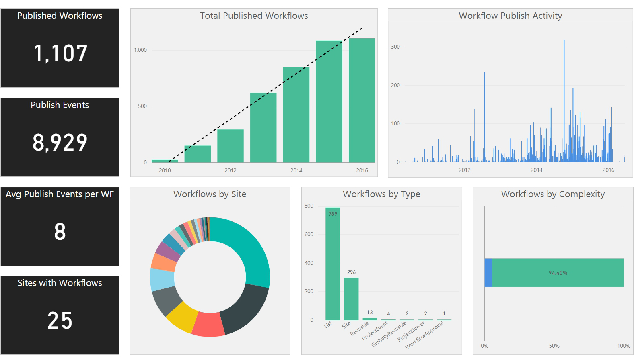Click the 2016 bar in Total Published Workflows
Image resolution: width=634 pixels, height=364 pixels.
(362, 100)
